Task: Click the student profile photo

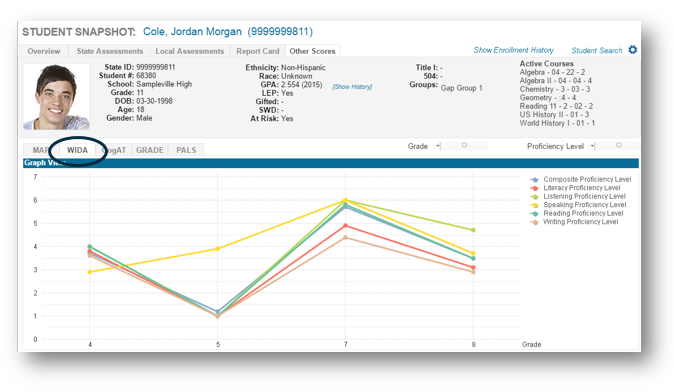Action: (56, 97)
